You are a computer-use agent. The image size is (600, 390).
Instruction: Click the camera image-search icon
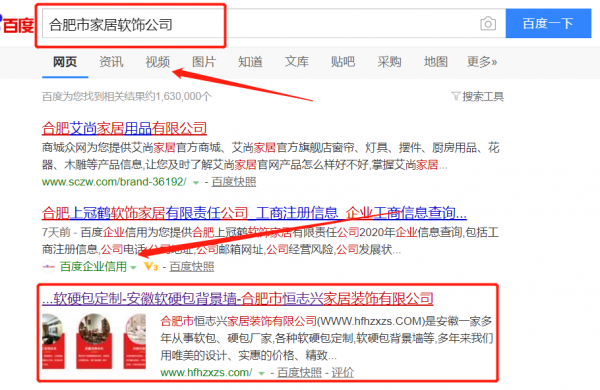tap(488, 24)
